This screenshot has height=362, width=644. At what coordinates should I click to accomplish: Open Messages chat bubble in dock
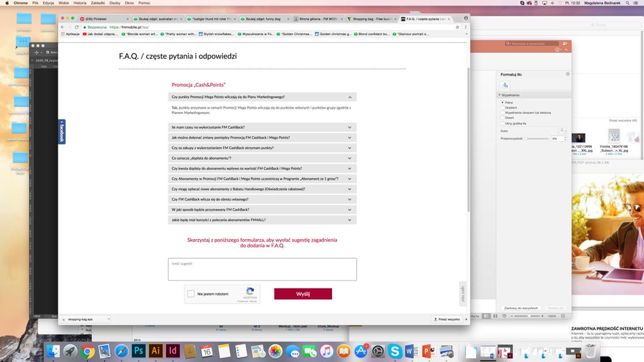click(292, 352)
